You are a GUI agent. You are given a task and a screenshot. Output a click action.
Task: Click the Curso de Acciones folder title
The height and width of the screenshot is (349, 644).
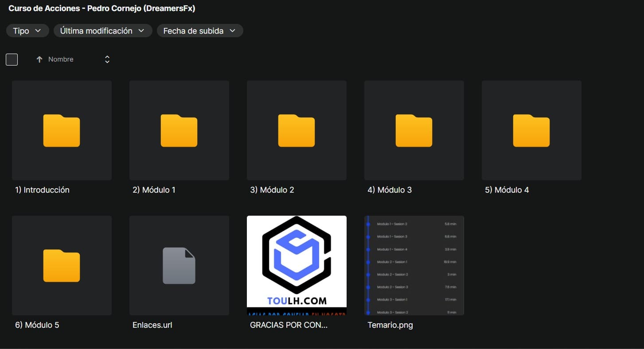(x=102, y=8)
